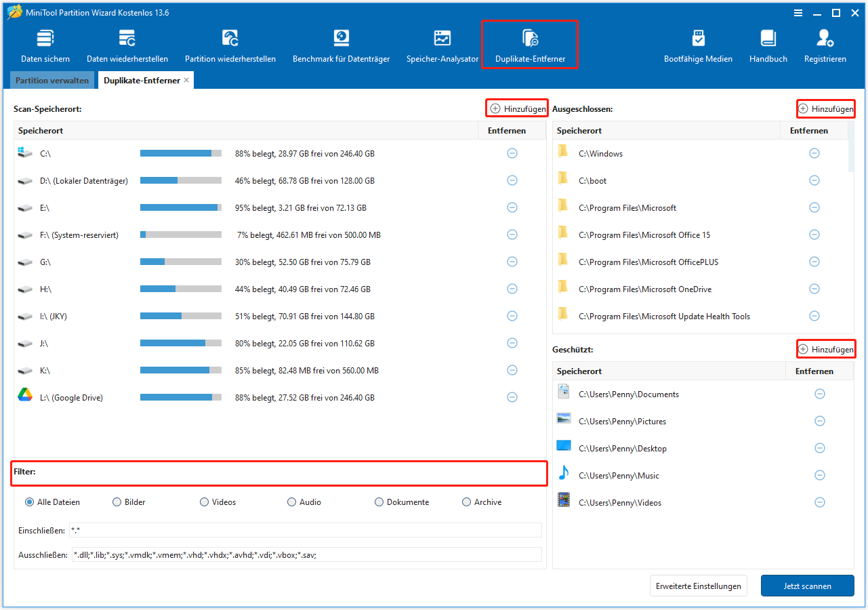Add an Ausgeschlossen location with Hinzufügen
Image resolution: width=868 pixels, height=610 pixels.
(x=826, y=108)
